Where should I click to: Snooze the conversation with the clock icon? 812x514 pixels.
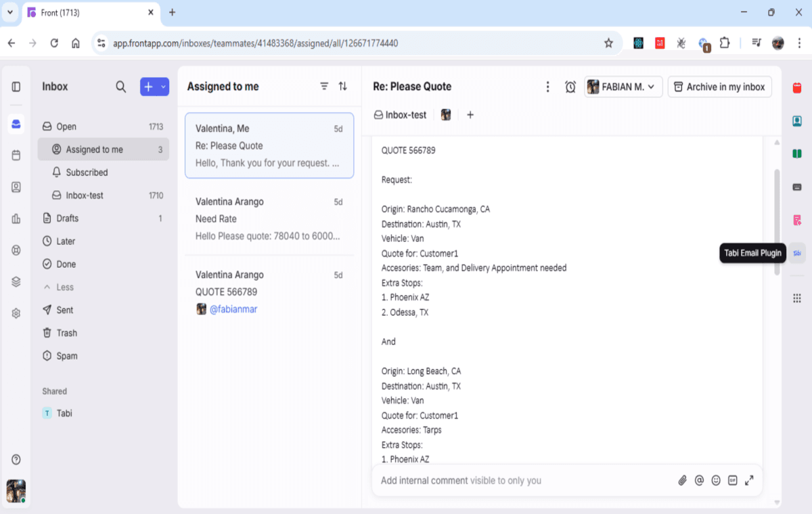point(570,87)
